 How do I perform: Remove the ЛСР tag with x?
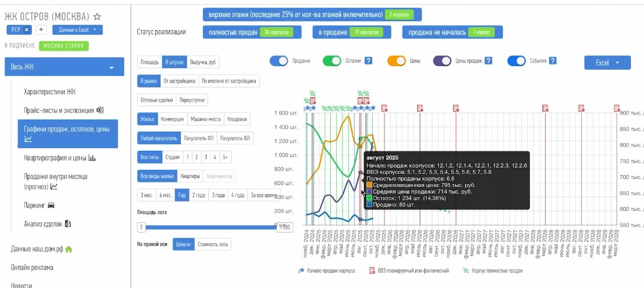[26, 30]
